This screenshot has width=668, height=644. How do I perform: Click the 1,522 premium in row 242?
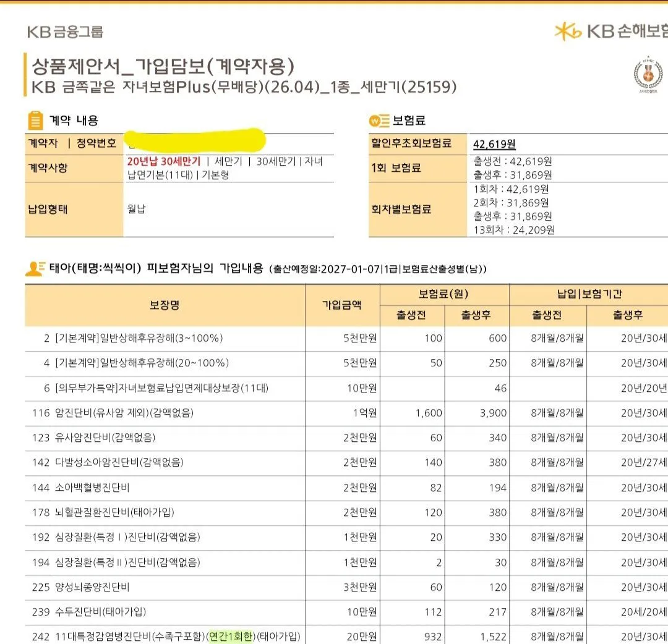click(x=494, y=637)
